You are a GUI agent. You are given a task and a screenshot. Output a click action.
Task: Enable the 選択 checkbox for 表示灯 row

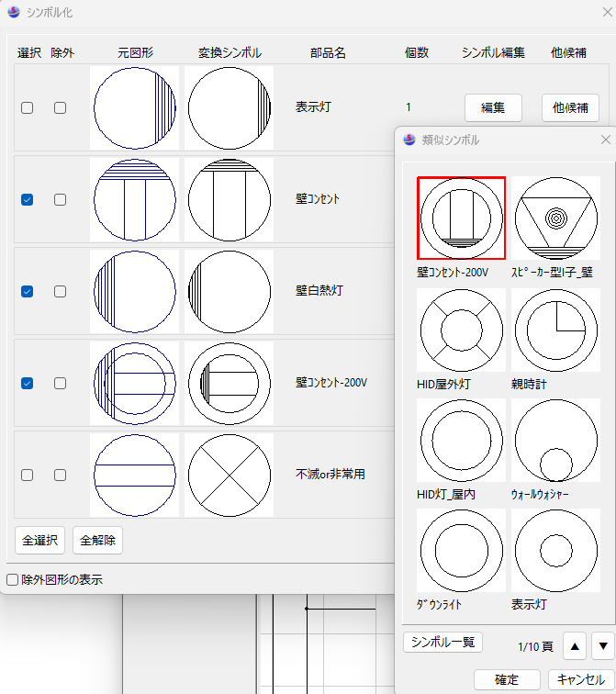point(28,107)
